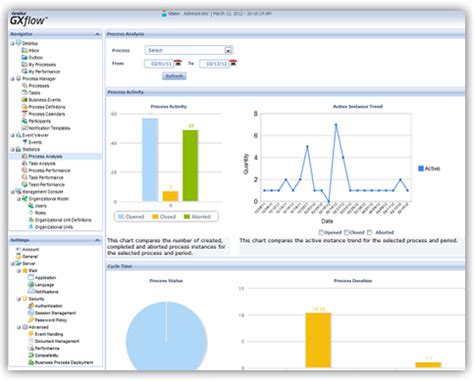The image size is (474, 381).
Task: Open the From date calendar picker icon
Action: click(178, 63)
